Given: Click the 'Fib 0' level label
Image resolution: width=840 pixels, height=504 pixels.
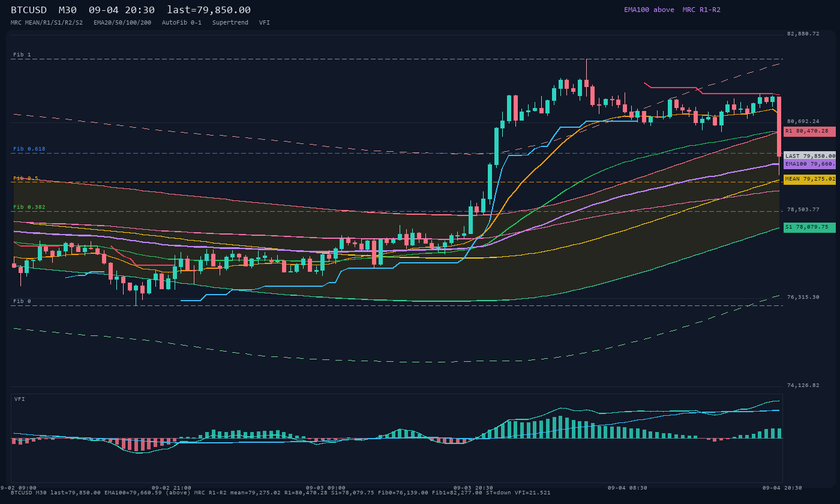Looking at the screenshot, I should click(x=22, y=301).
